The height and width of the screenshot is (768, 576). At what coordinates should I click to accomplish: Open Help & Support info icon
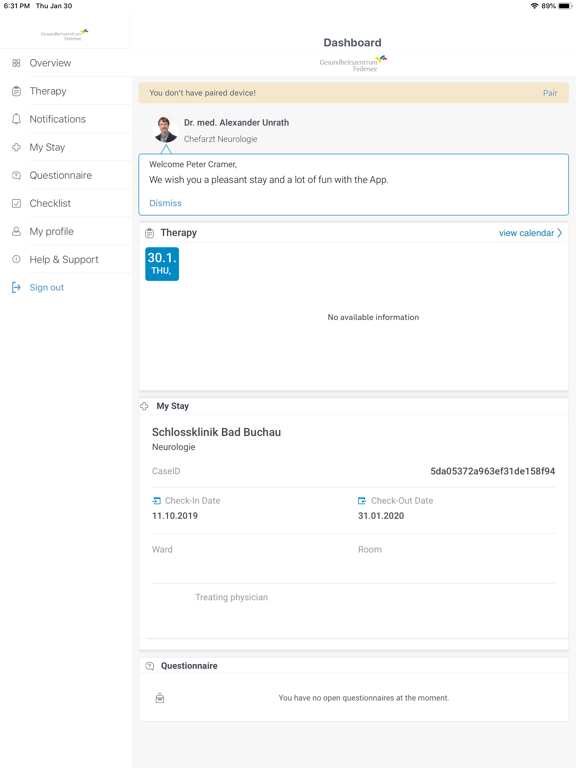pos(16,259)
